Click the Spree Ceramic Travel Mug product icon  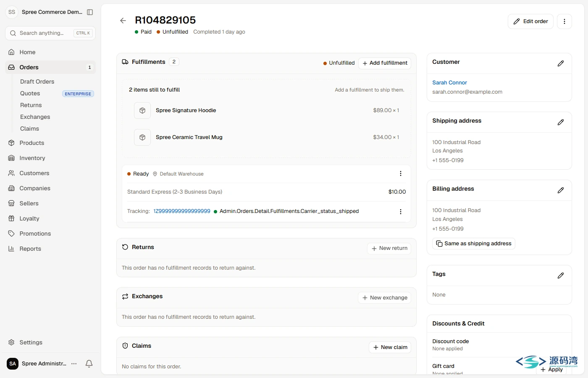pyautogui.click(x=142, y=137)
